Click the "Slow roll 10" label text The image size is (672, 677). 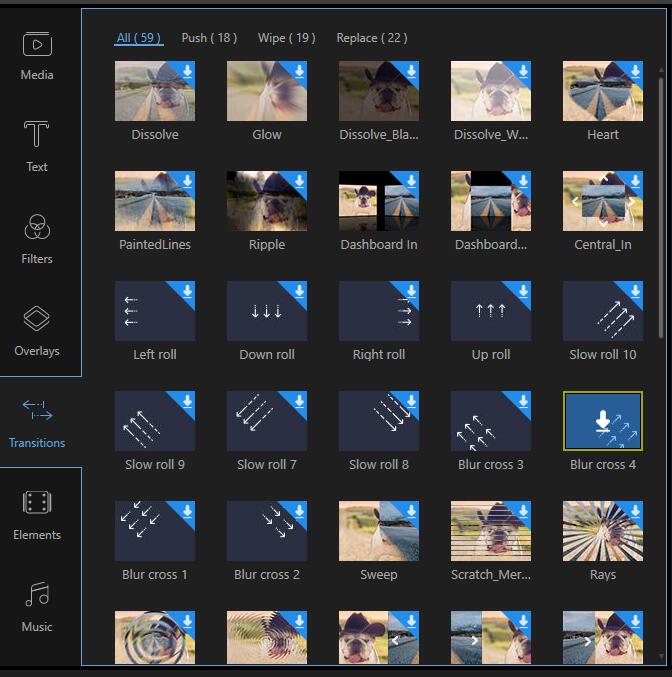point(602,355)
